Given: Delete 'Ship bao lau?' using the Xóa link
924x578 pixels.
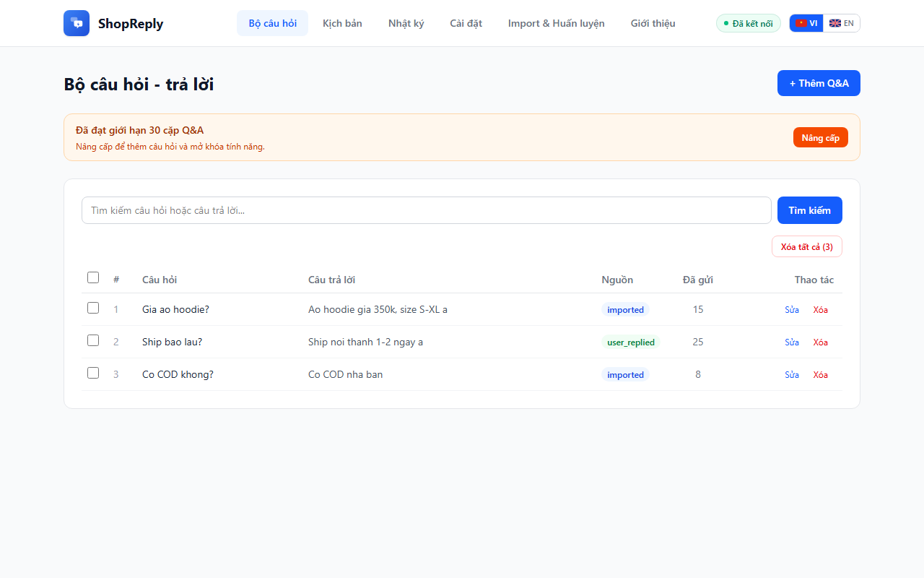Looking at the screenshot, I should [x=820, y=342].
